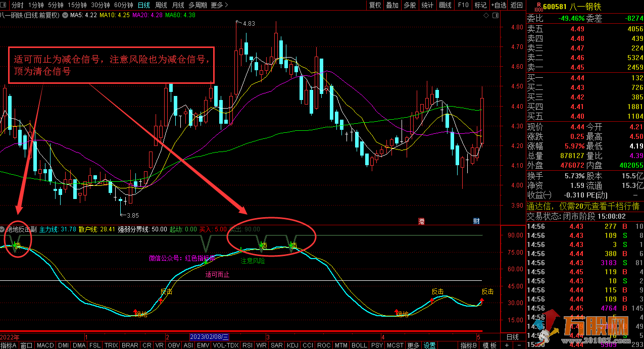Switch indicator to VOL-TDX
The width and height of the screenshot is (644, 349).
point(226,345)
